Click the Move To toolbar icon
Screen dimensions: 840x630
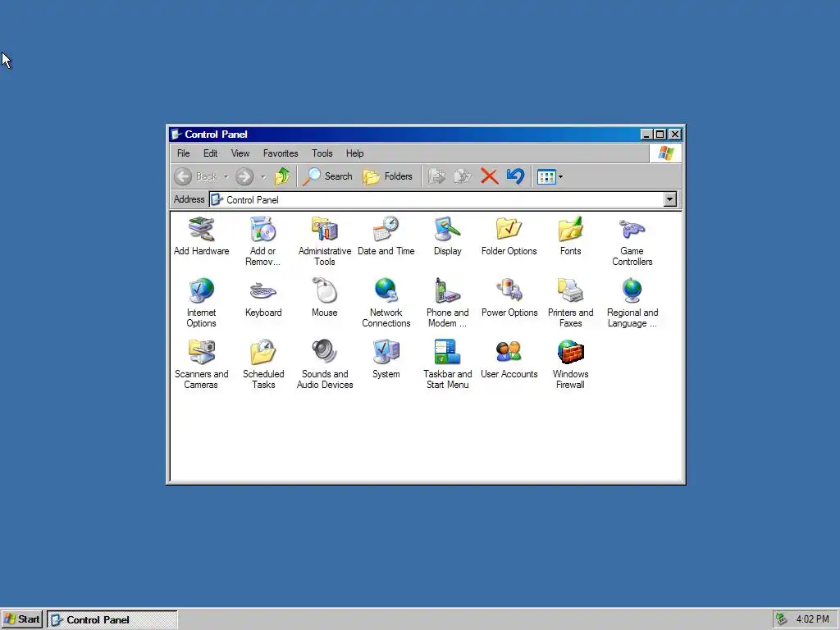[437, 176]
